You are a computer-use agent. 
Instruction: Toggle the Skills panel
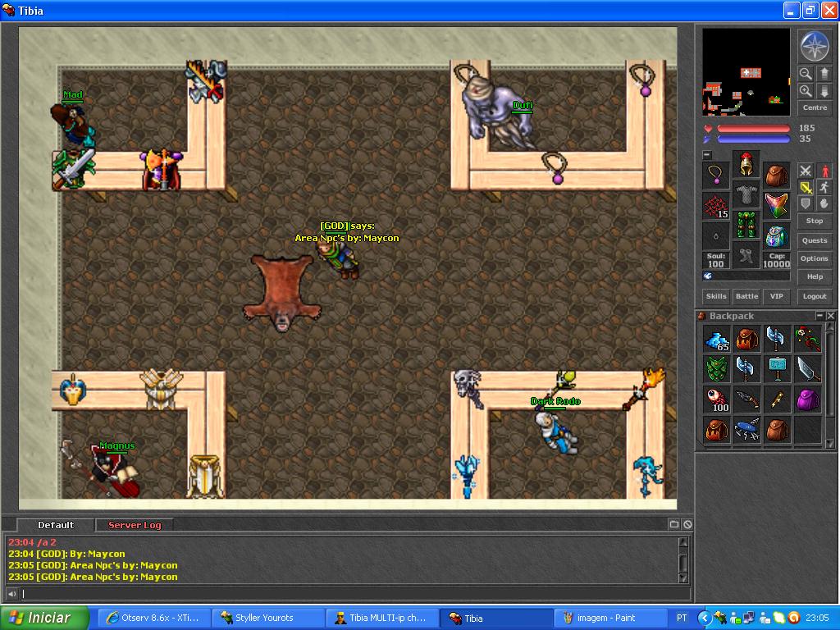716,296
